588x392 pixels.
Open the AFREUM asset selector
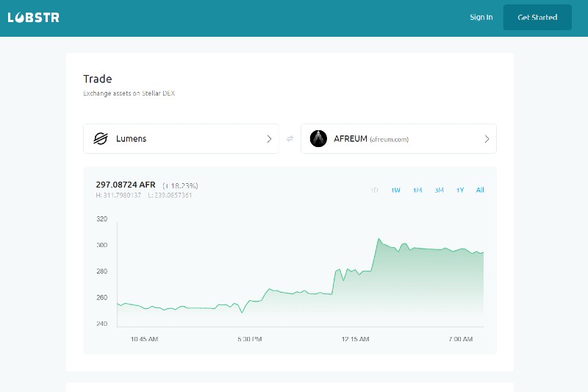point(398,138)
